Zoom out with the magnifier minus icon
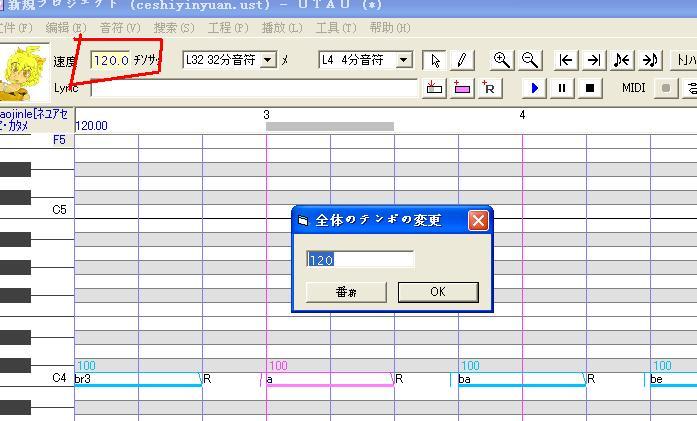The height and width of the screenshot is (421, 697). coord(530,60)
